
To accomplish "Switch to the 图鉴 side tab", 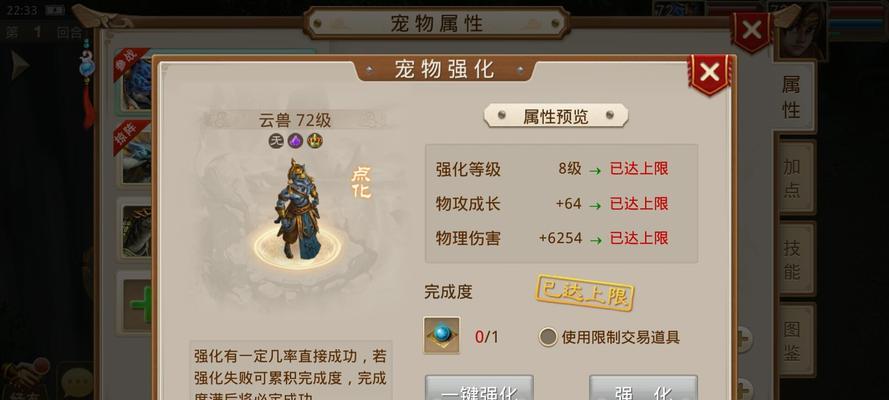I will (x=793, y=341).
